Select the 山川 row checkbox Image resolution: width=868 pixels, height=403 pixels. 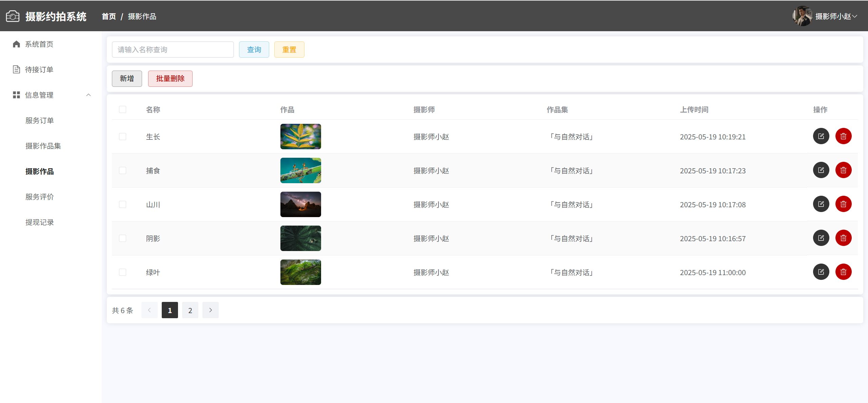click(x=122, y=205)
